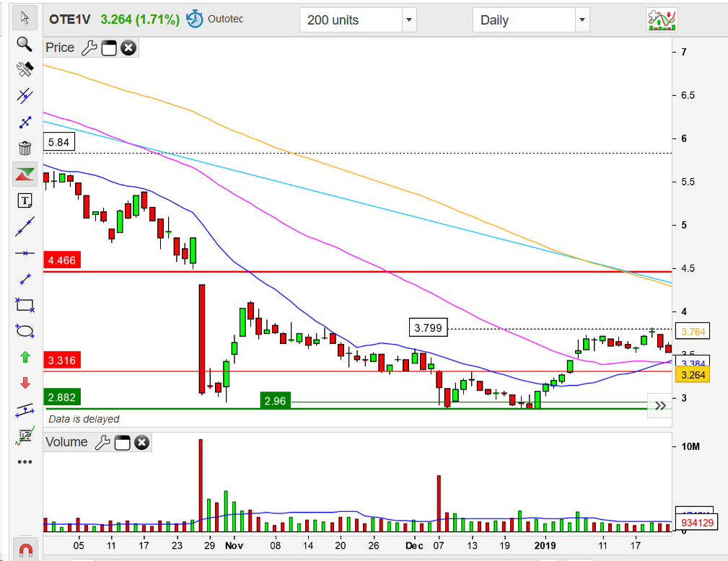Select the arrow pointer tool

pyautogui.click(x=25, y=17)
